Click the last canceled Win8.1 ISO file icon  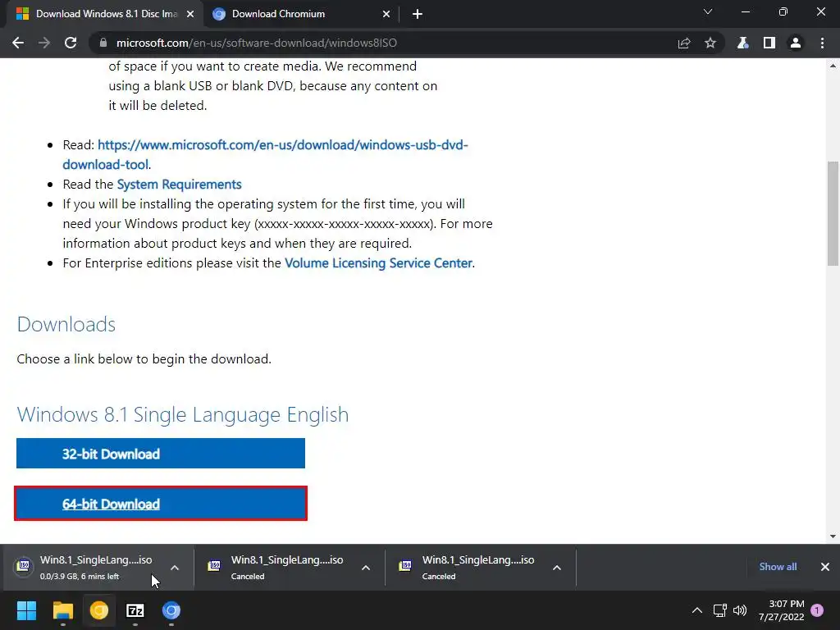(x=405, y=565)
